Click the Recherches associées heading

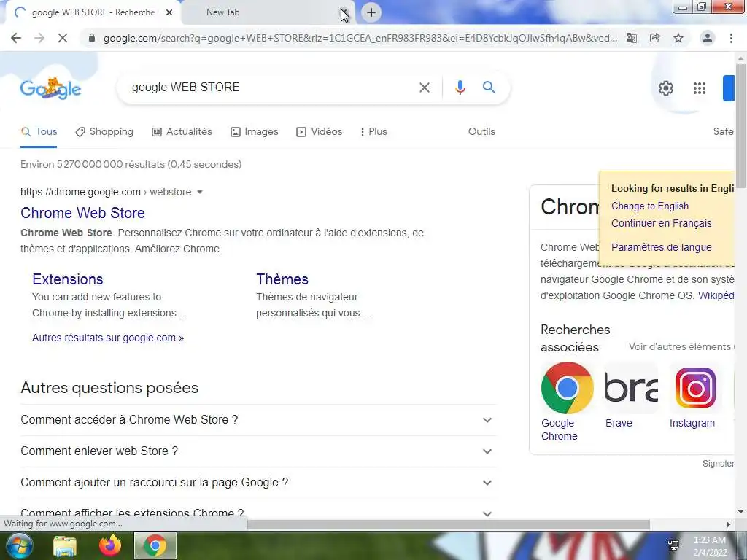pyautogui.click(x=575, y=338)
